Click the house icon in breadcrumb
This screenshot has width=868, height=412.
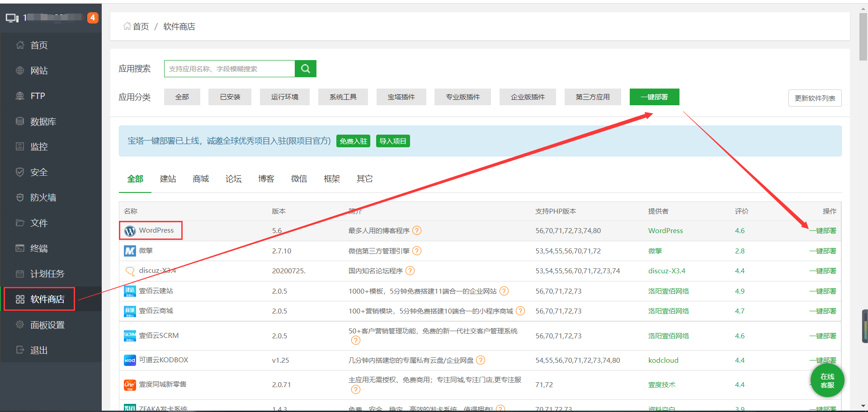pos(127,26)
